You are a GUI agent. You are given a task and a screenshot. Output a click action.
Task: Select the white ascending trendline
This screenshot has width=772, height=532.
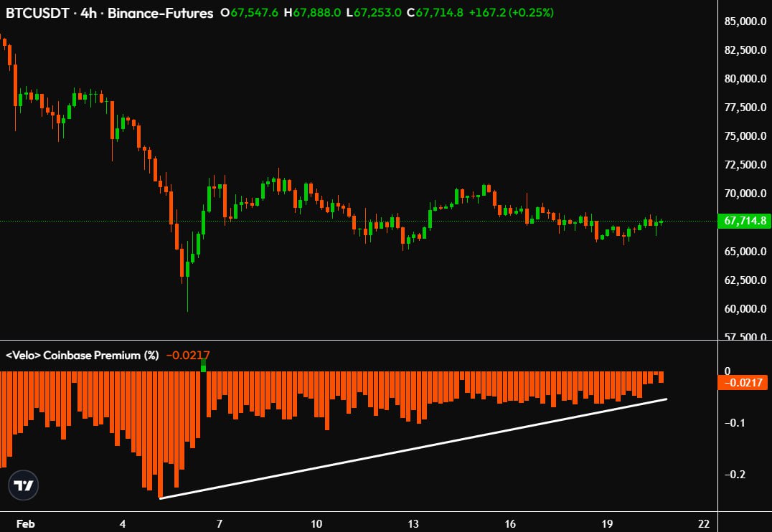click(x=413, y=448)
